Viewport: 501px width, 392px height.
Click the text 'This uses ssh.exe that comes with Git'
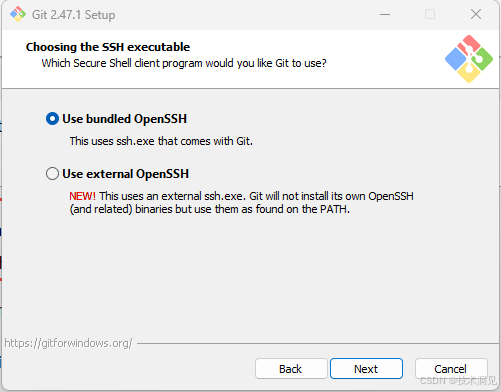(x=161, y=141)
